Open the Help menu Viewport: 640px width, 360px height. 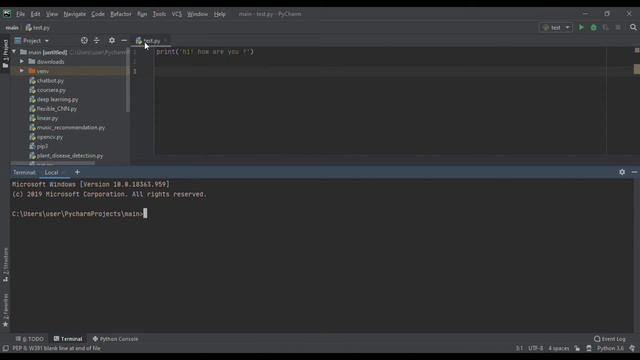(220, 14)
